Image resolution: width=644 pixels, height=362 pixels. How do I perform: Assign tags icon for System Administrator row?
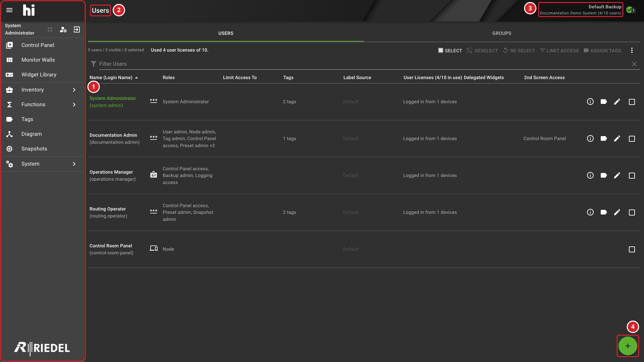[x=603, y=102]
